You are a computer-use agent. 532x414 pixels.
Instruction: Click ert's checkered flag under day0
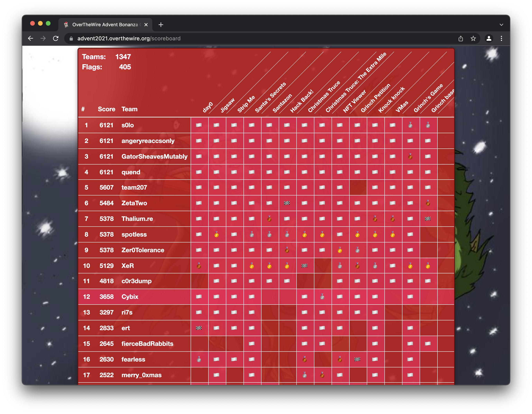199,328
